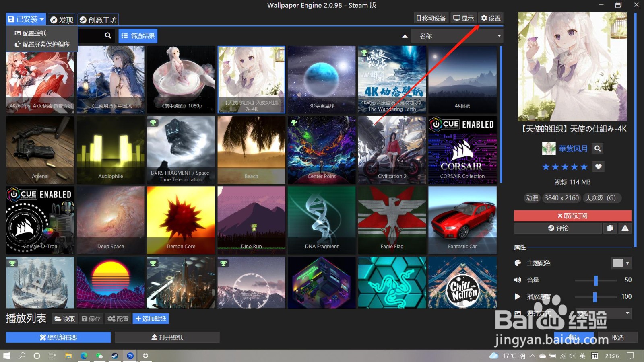
Task: Click the 保存 save playlist button
Action: click(x=91, y=319)
